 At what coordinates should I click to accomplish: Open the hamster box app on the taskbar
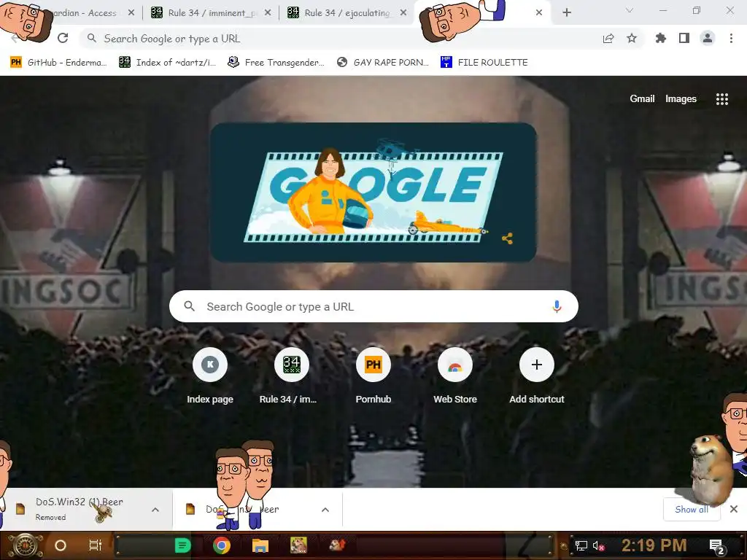[x=298, y=545]
